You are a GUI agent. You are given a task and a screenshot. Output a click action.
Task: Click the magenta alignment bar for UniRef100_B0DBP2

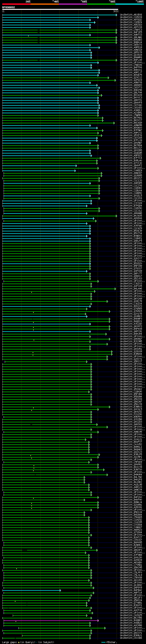click(51, 620)
